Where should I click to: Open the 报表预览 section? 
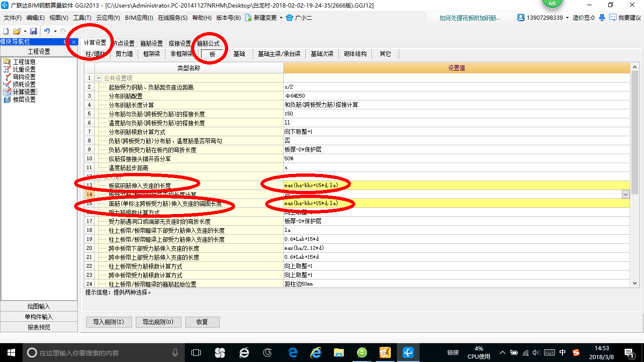click(39, 327)
